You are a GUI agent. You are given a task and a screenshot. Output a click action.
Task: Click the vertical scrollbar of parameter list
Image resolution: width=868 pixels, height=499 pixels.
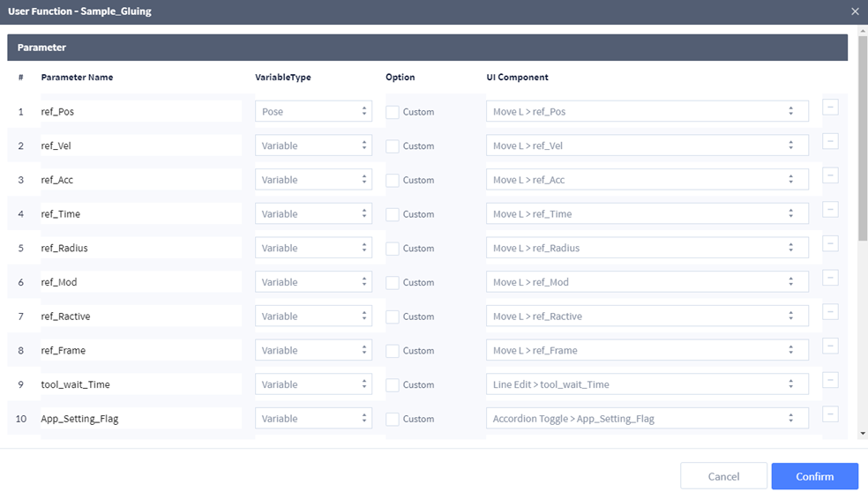pos(863,141)
